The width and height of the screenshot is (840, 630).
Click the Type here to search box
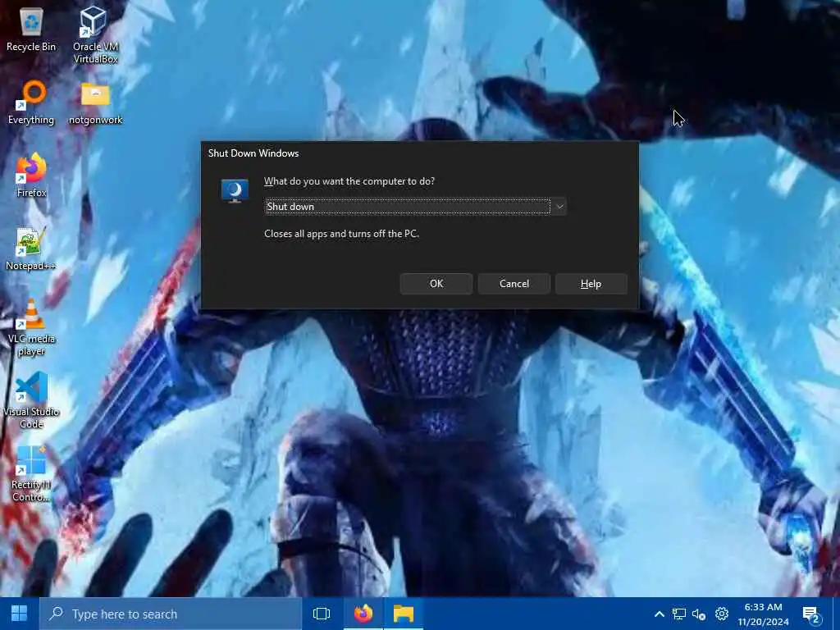(x=171, y=614)
